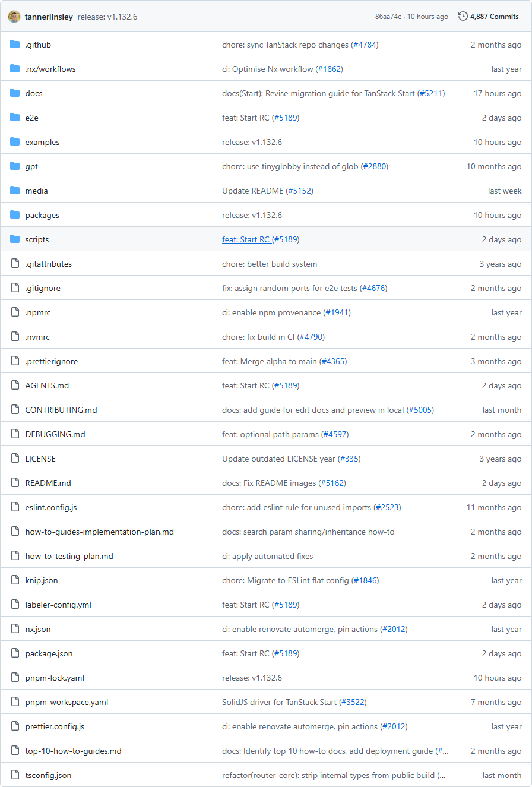The height and width of the screenshot is (787, 532).
Task: Click tannerlinsley's avatar image
Action: [14, 17]
